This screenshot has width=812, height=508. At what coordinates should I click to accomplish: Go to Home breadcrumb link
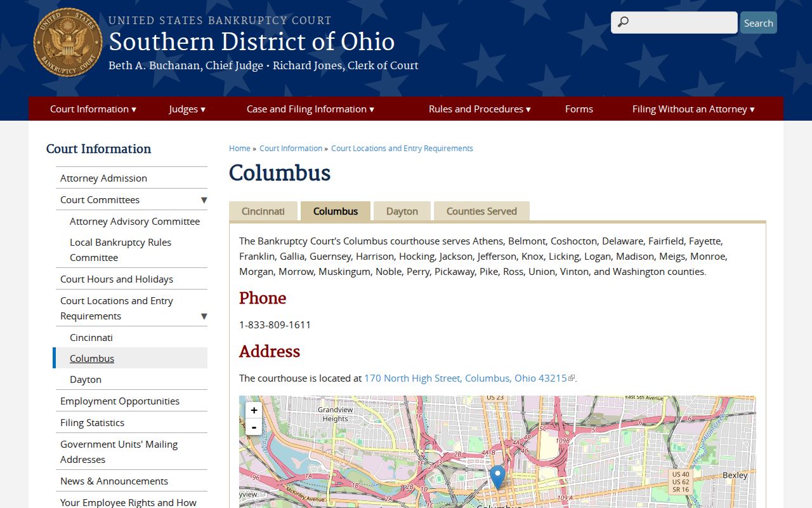(x=240, y=149)
